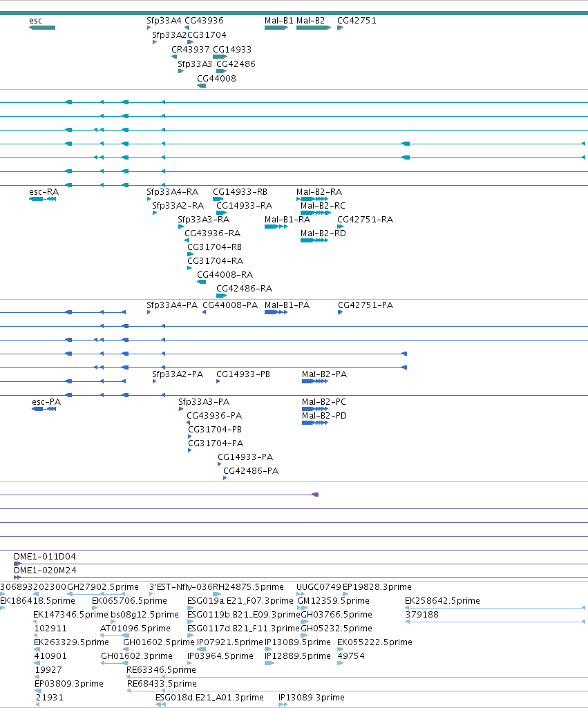Click the Mal-B2-RC transcript glyph

(316, 213)
